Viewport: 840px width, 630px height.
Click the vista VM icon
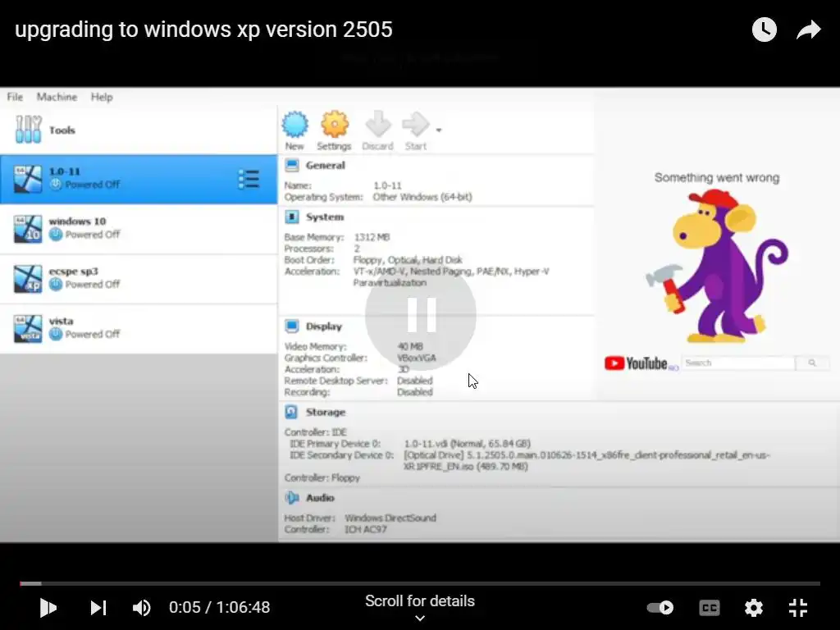pyautogui.click(x=28, y=328)
